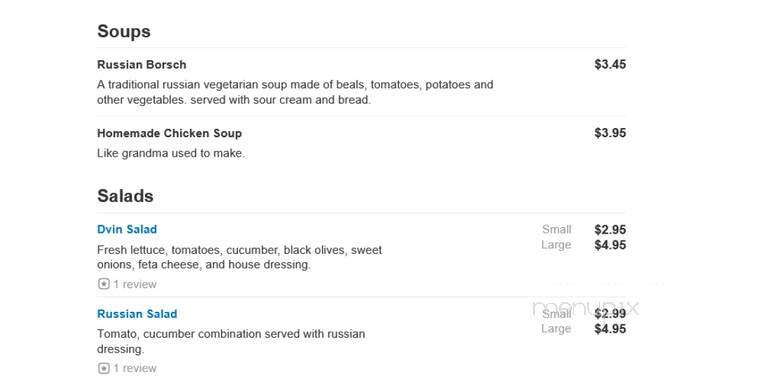Open the 1 review text under Russian Salad
The height and width of the screenshot is (391, 765).
pyautogui.click(x=135, y=368)
